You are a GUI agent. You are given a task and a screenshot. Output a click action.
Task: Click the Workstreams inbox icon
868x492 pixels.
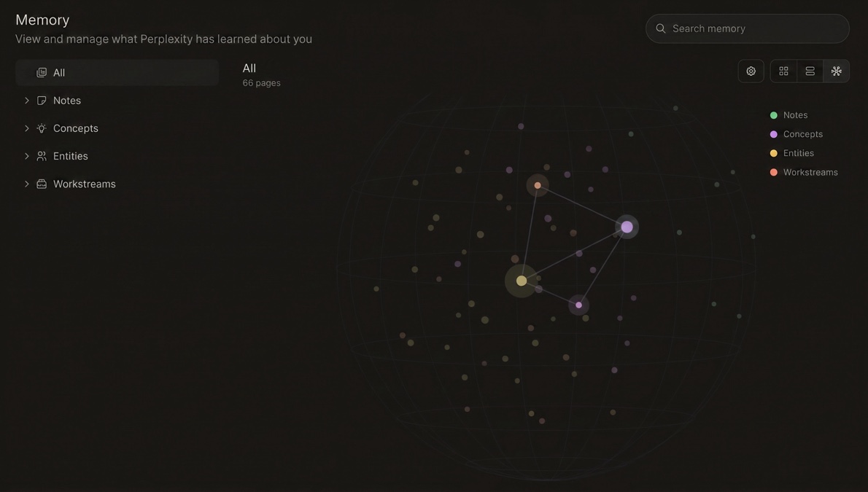click(x=42, y=184)
